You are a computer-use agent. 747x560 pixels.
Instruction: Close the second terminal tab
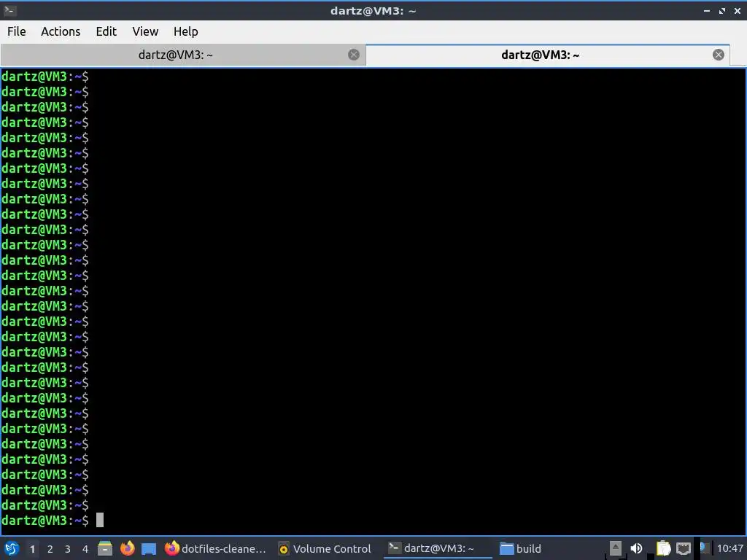[719, 55]
